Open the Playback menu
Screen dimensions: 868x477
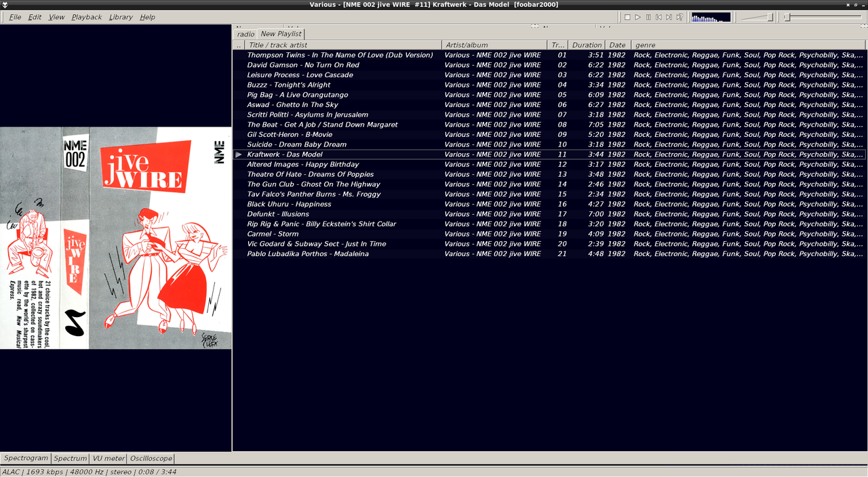[87, 17]
